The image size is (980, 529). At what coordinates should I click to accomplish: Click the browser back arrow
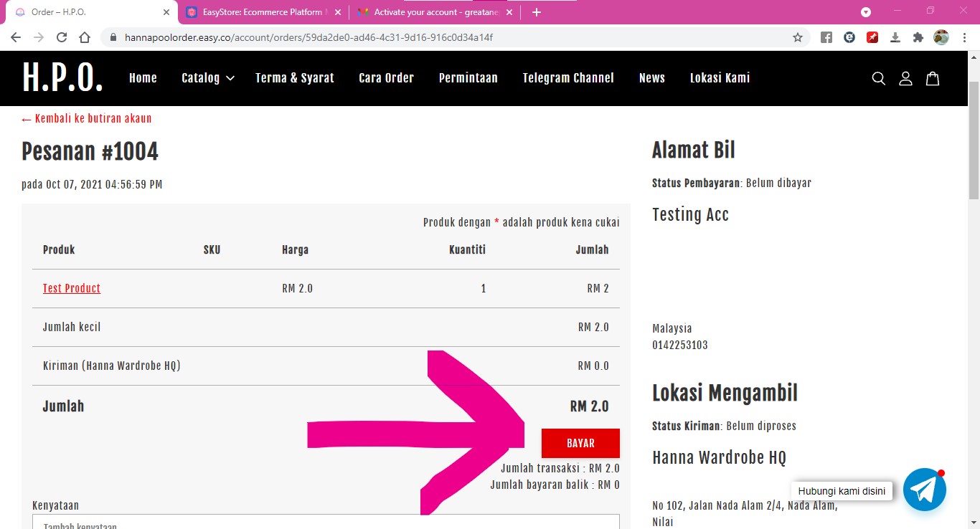(16, 37)
